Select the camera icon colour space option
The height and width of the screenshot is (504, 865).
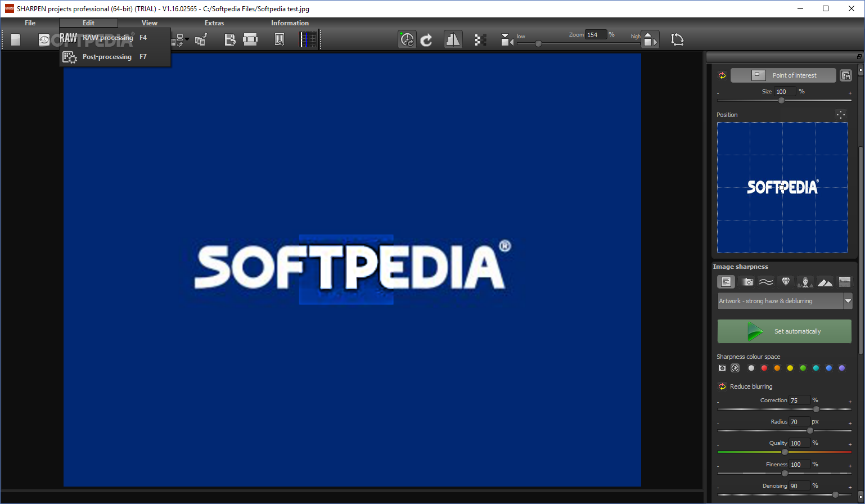pos(722,368)
